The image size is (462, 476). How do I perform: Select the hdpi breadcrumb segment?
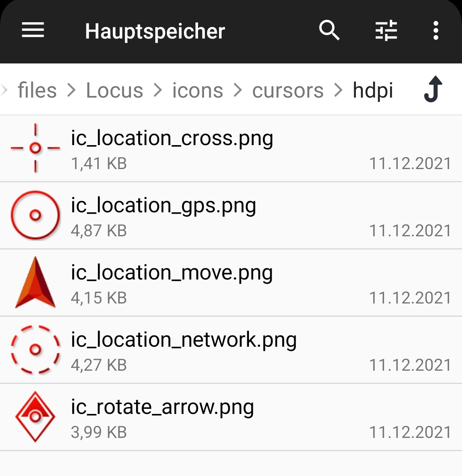click(x=373, y=90)
